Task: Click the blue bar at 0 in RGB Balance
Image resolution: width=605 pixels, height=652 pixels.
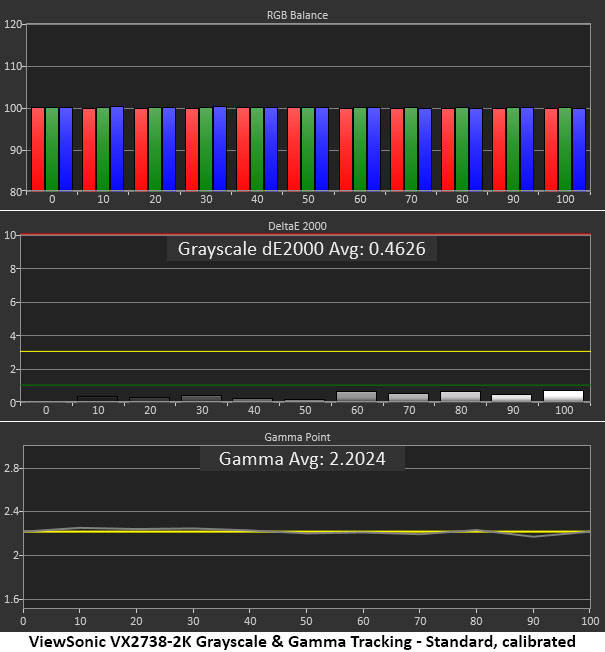Action: 66,149
